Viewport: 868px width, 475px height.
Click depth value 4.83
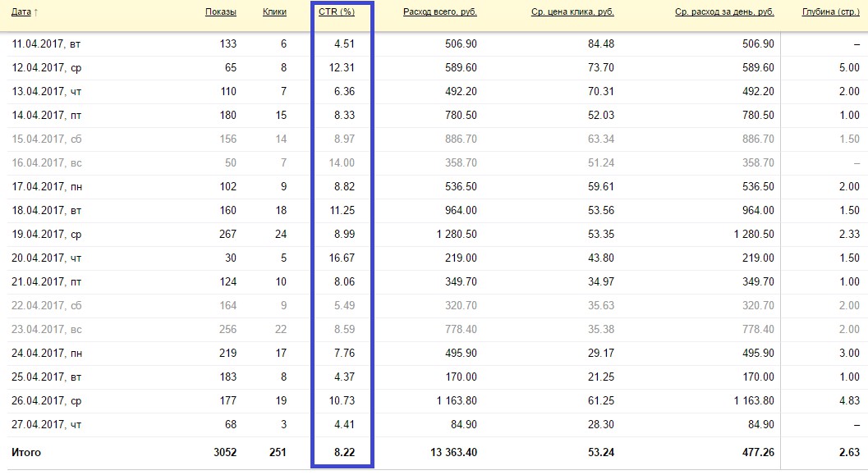pyautogui.click(x=849, y=400)
